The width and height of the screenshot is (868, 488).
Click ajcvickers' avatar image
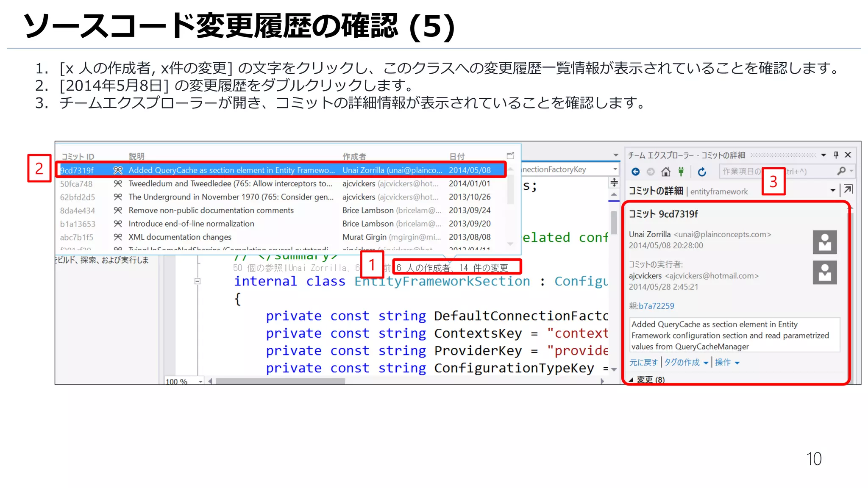(x=825, y=272)
